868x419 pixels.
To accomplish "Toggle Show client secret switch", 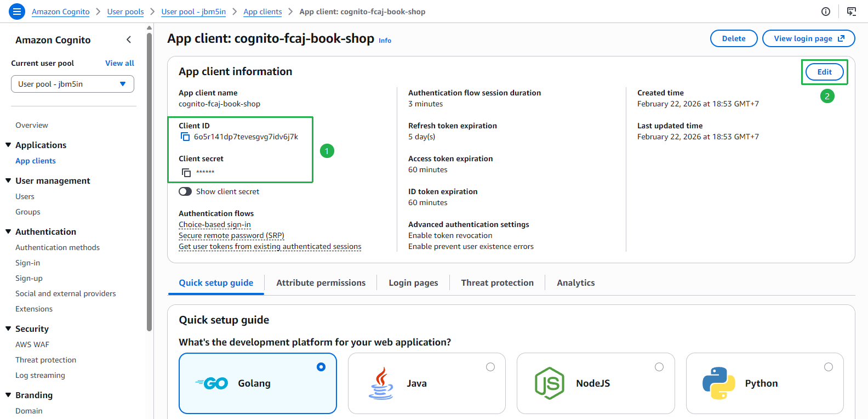I will point(185,191).
